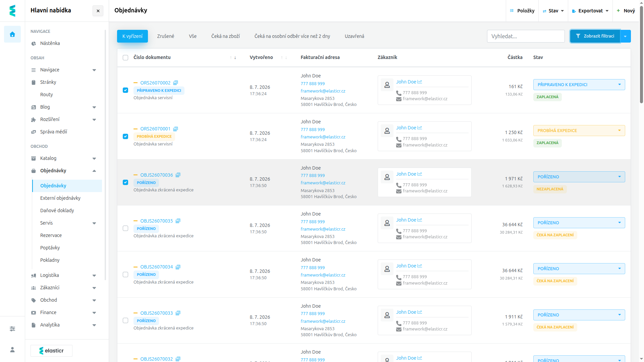This screenshot has width=644, height=362.
Task: Click copy icon next to OBJS26070036
Action: pos(178,175)
